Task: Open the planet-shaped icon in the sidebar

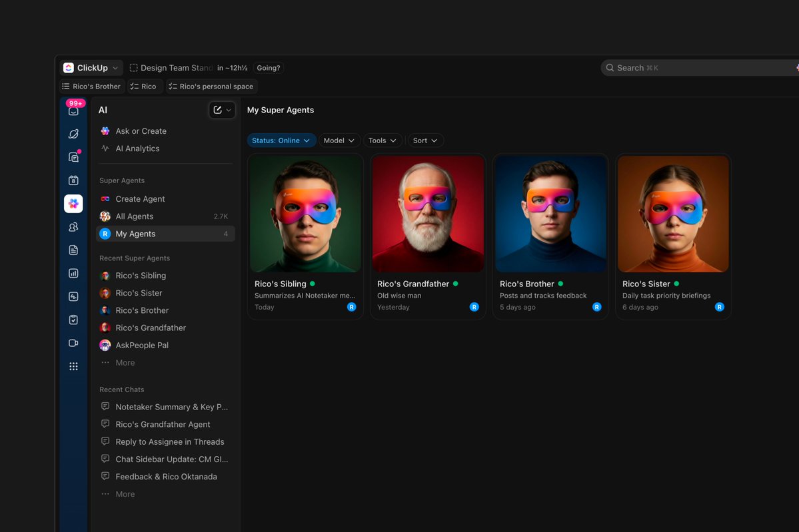Action: (73, 134)
